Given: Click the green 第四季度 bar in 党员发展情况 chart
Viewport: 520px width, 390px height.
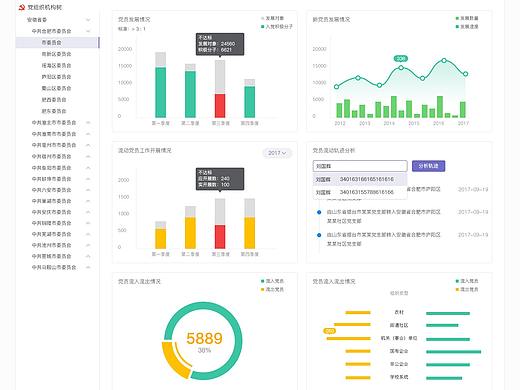Looking at the screenshot, I should tap(250, 102).
